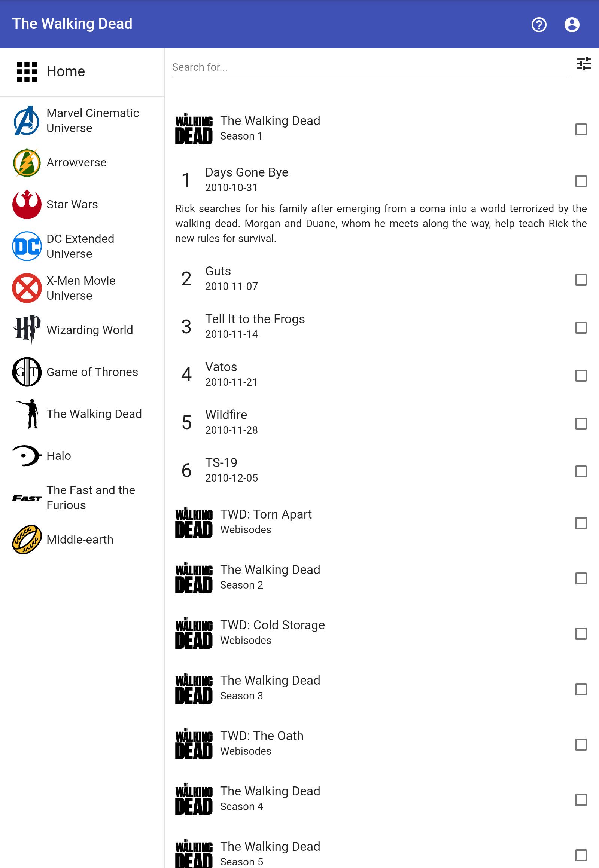Select the Marvel Avengers logo icon
This screenshot has height=868, width=599.
(x=27, y=120)
